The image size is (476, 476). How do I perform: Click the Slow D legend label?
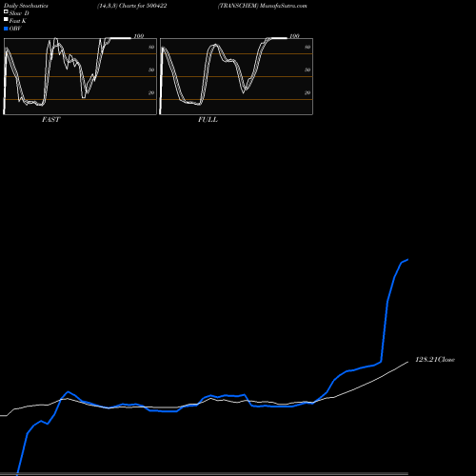[x=19, y=13]
